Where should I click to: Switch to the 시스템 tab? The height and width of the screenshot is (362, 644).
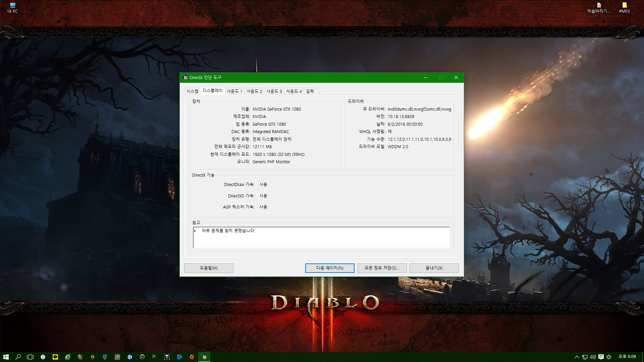tap(192, 91)
